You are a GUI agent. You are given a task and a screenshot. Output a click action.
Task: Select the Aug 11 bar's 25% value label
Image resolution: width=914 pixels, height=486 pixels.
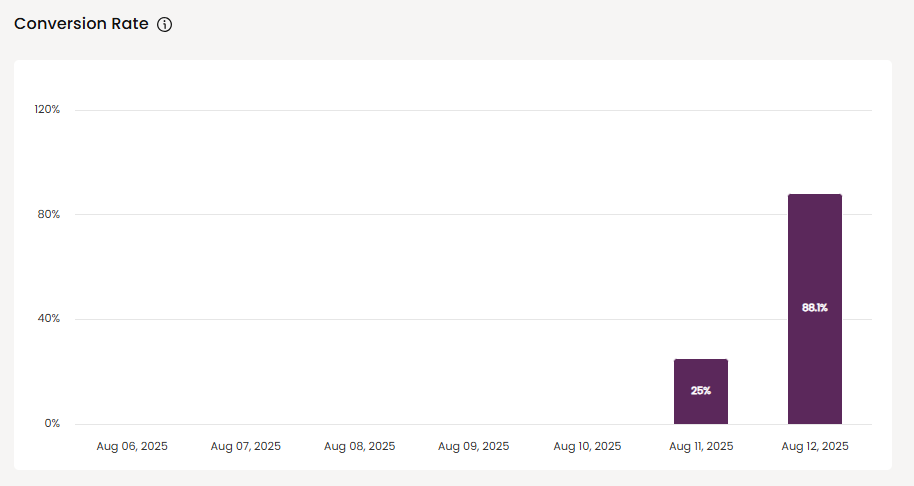pyautogui.click(x=700, y=390)
